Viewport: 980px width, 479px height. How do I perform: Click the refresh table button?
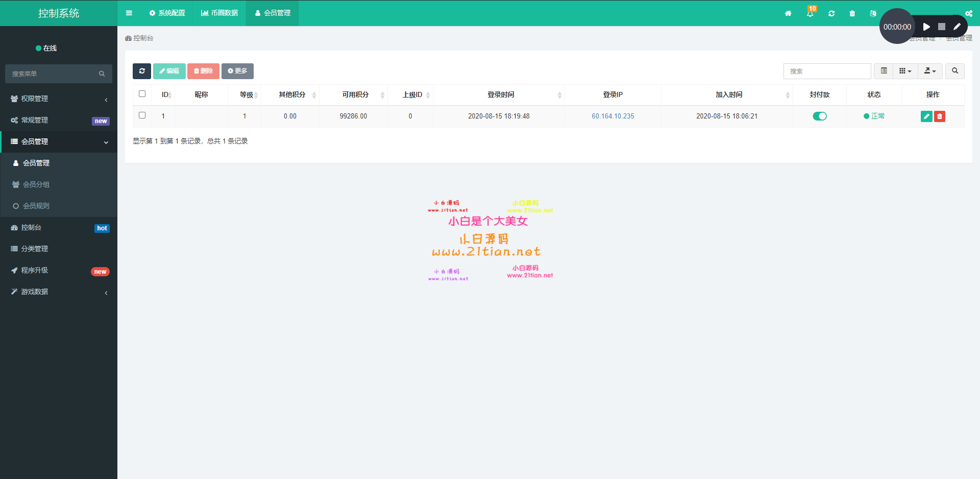tap(142, 71)
